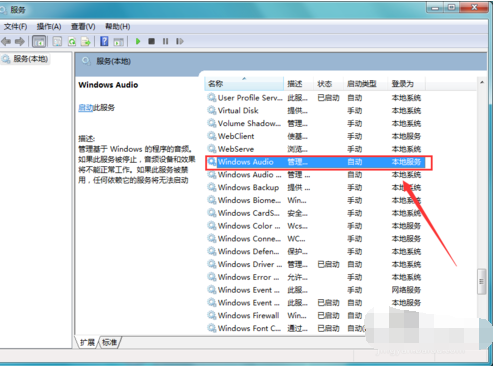Select the highlighted Windows Audio service name

246,162
